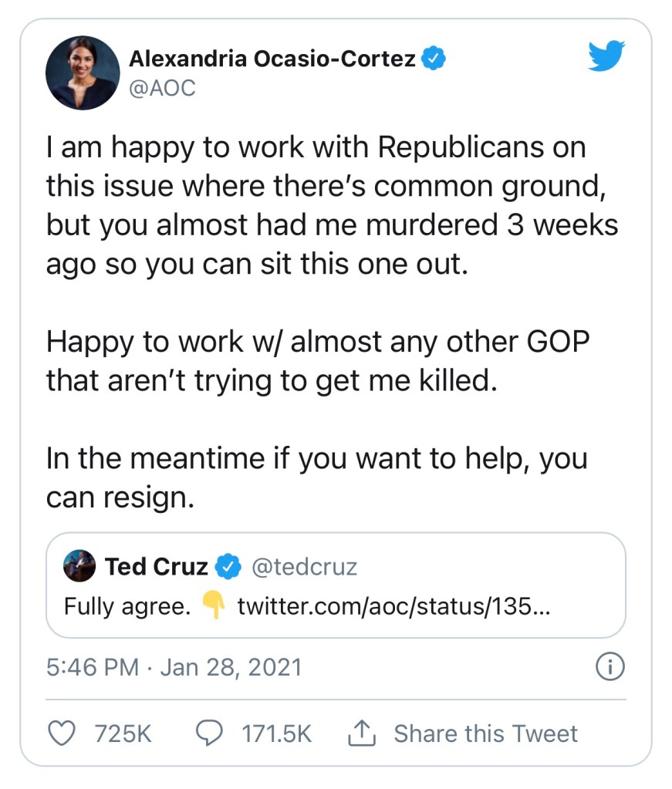Click the 725K likes count
The height and width of the screenshot is (789, 672).
(x=123, y=733)
